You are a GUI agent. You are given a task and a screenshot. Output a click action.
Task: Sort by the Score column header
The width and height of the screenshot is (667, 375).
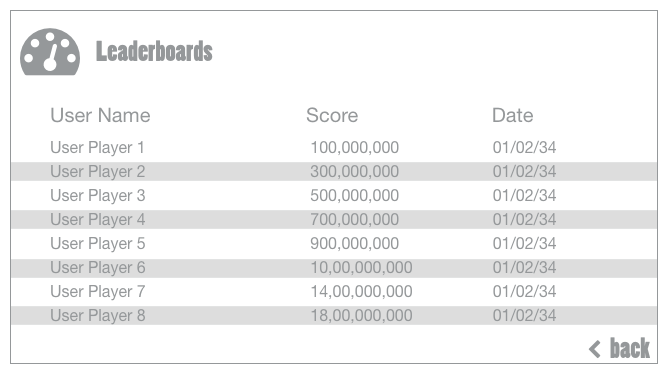[332, 115]
